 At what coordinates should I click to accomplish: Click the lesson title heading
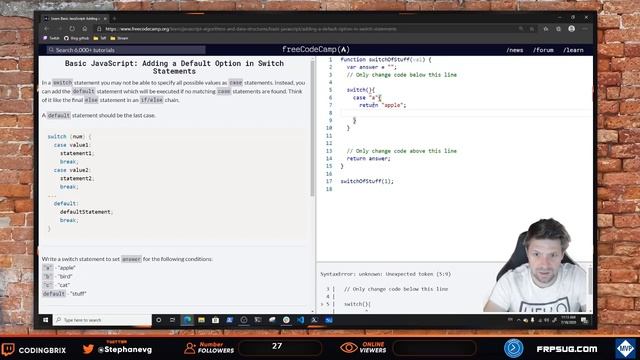174,67
